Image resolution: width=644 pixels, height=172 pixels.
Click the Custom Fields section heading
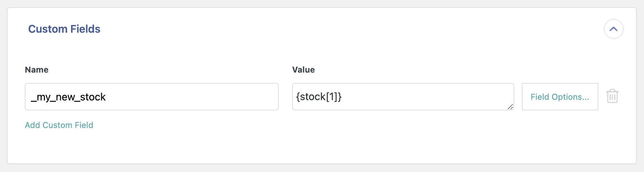64,29
